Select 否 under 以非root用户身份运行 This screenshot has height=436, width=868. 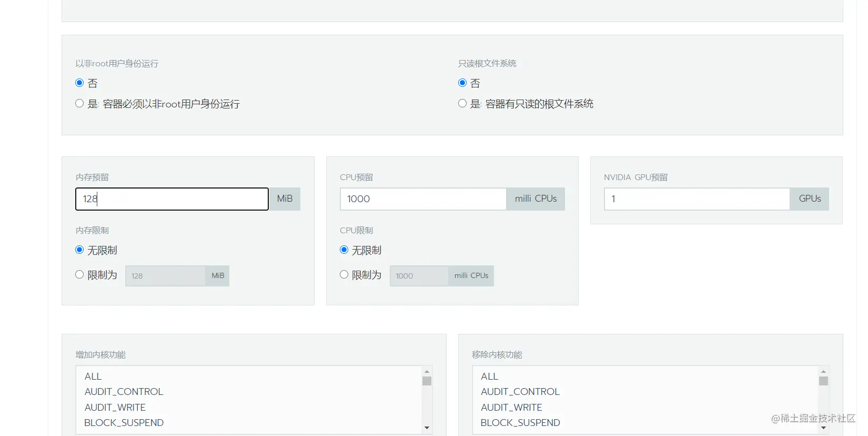[x=79, y=83]
